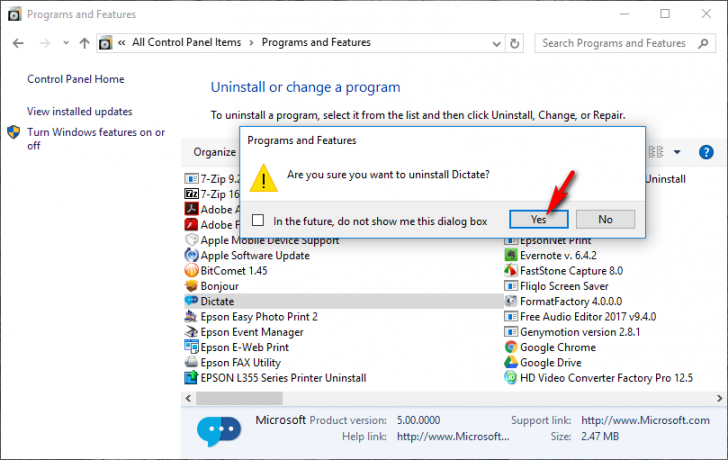
Task: Select Fliqlo Screen Saver icon
Action: click(511, 286)
